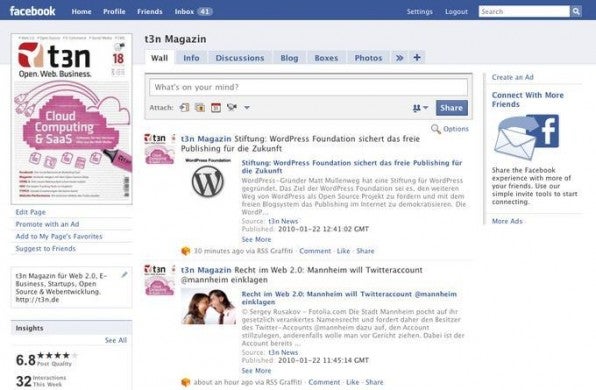This screenshot has height=390, width=596.
Task: Open Friends in top navigation
Action: 150,11
